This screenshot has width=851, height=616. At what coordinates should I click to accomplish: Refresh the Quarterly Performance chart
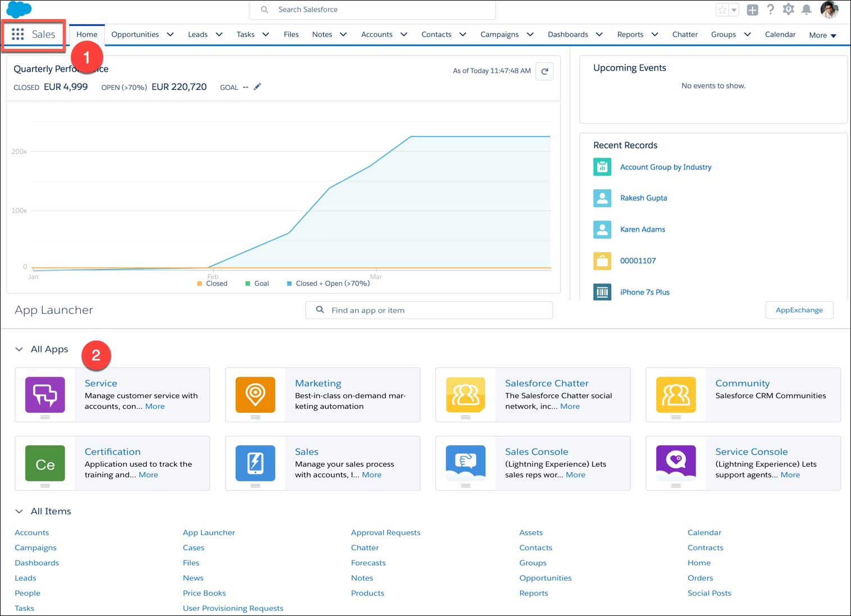pyautogui.click(x=544, y=71)
